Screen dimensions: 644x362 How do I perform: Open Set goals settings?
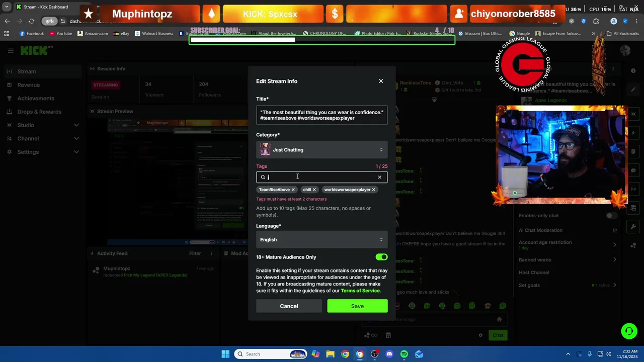568,286
